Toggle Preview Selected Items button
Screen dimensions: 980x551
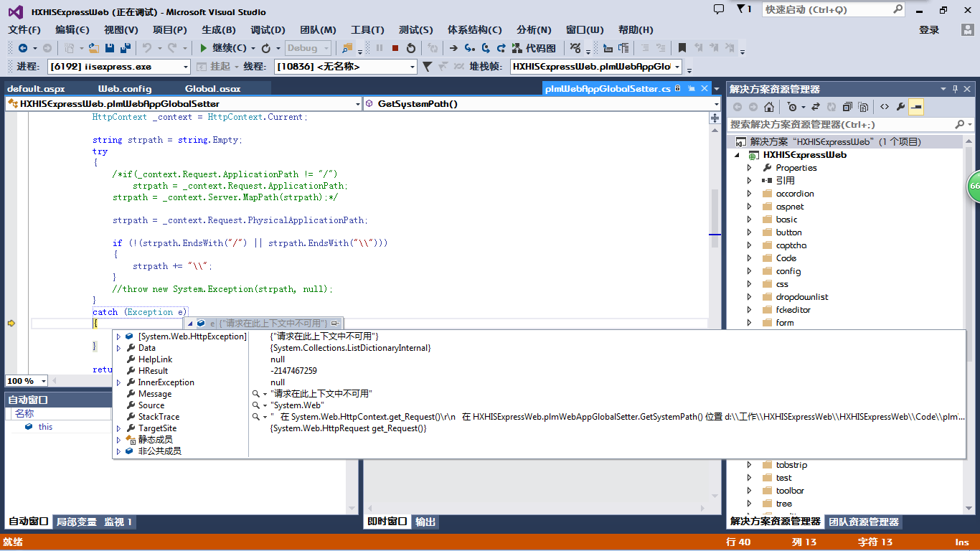pyautogui.click(x=915, y=107)
